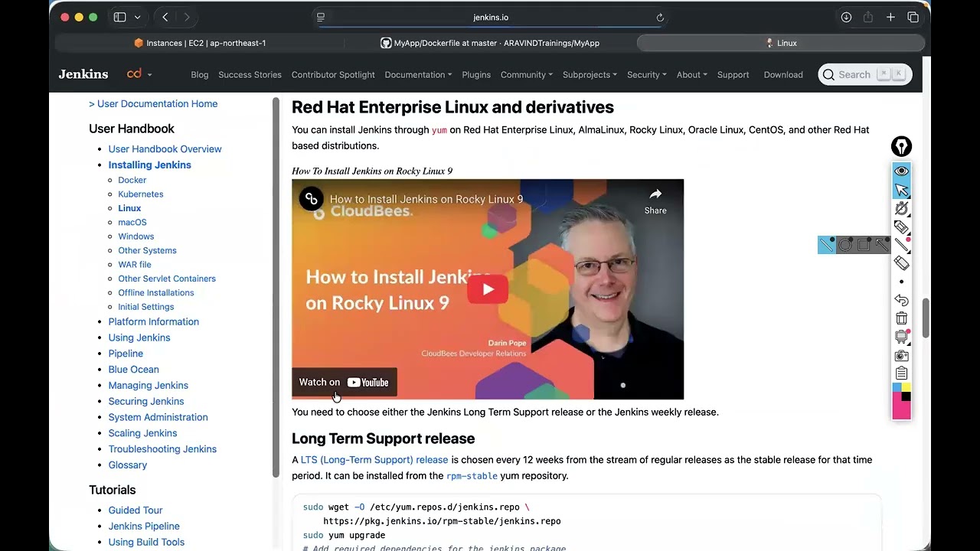Expand the Subprojects dropdown menu

590,75
